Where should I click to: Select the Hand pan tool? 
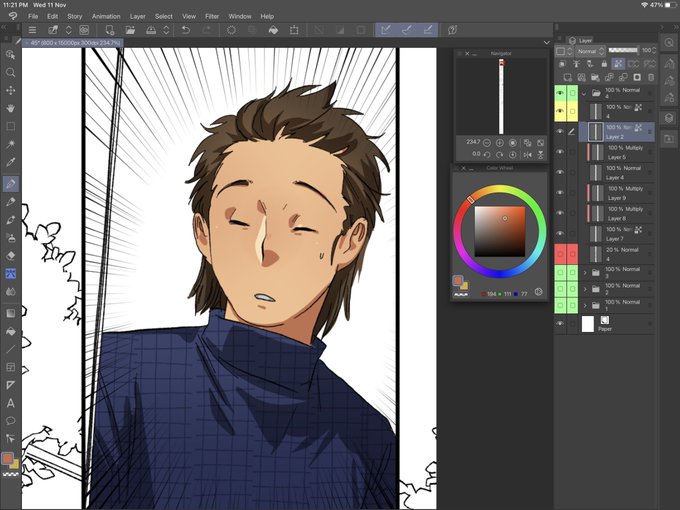[x=10, y=108]
